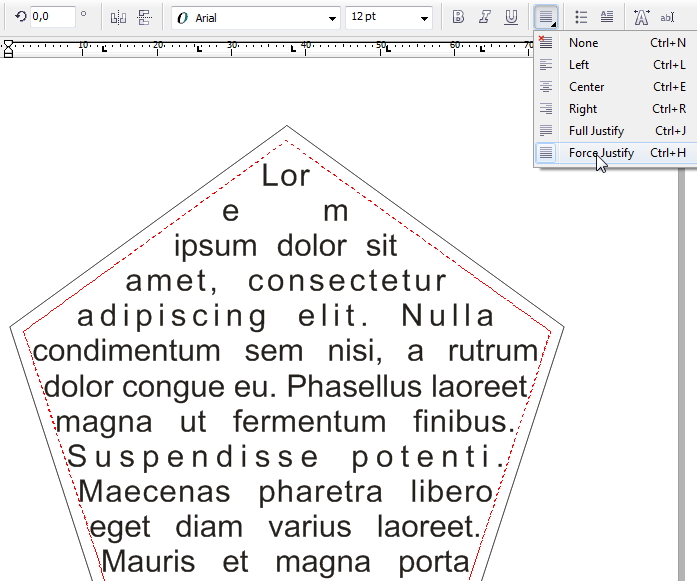This screenshot has width=697, height=581.
Task: Mirror text horizontally
Action: [118, 18]
